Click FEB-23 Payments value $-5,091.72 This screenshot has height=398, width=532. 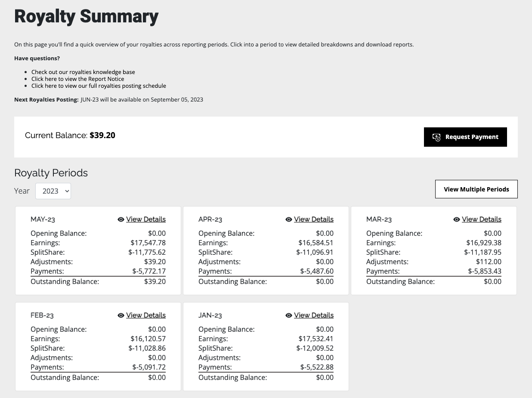click(x=149, y=367)
